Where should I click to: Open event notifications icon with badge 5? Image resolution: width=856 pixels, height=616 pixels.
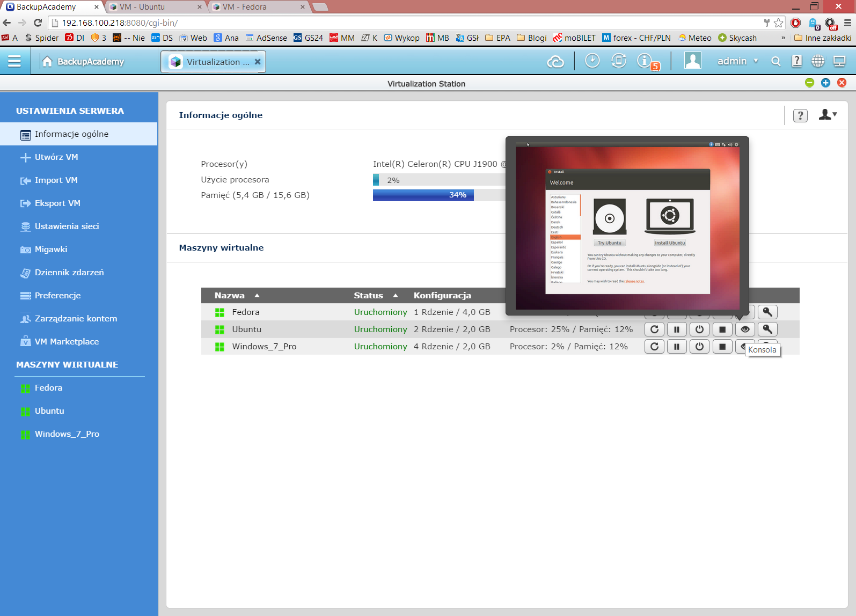(x=647, y=62)
